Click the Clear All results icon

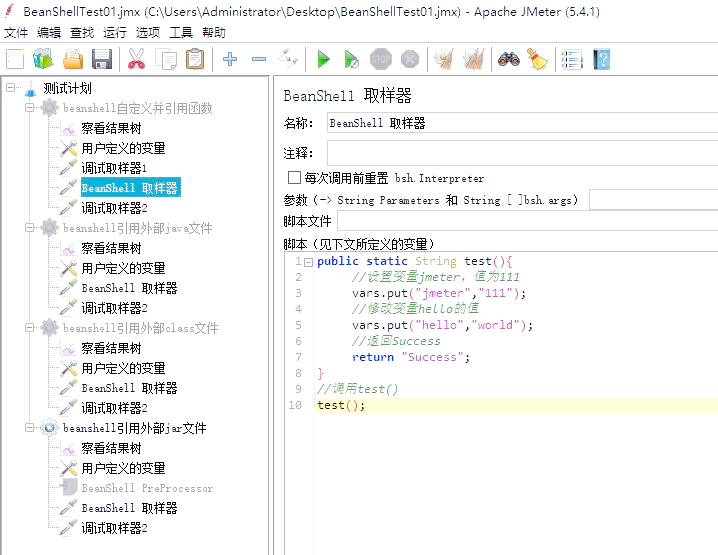click(x=474, y=59)
